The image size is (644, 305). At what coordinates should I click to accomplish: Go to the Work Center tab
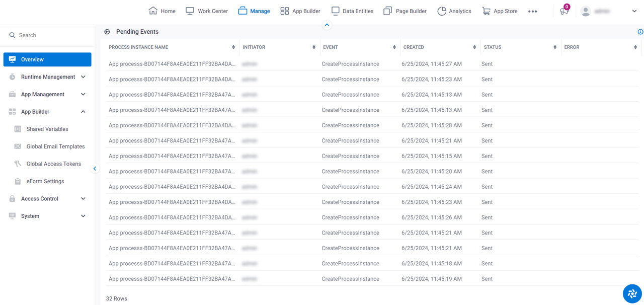click(x=207, y=11)
